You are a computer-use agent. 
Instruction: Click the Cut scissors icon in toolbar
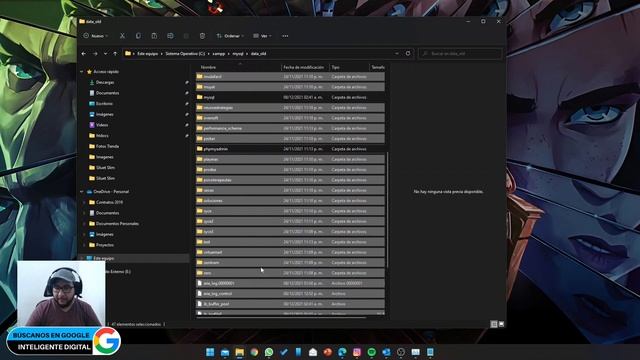(122, 36)
